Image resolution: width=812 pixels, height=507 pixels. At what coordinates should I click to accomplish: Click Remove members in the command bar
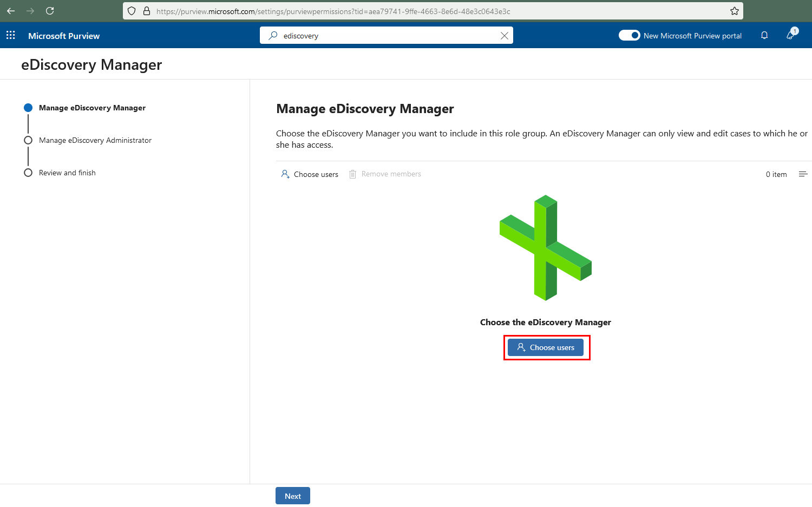[x=385, y=174]
